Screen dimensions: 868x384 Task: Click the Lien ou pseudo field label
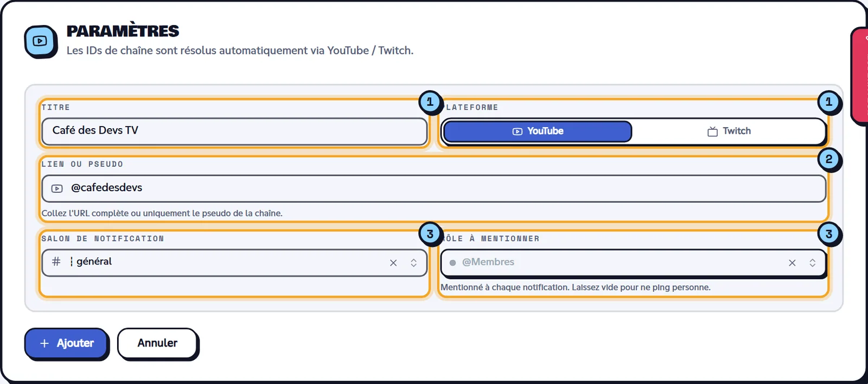coord(82,164)
